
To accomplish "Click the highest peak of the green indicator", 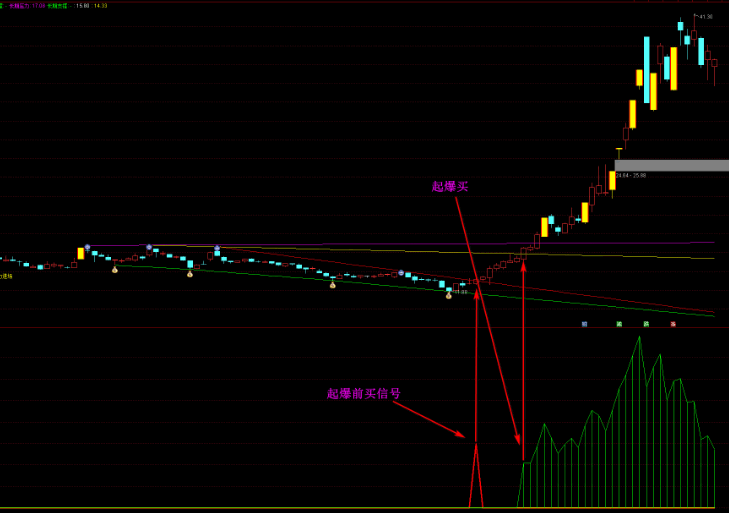I will [x=640, y=338].
